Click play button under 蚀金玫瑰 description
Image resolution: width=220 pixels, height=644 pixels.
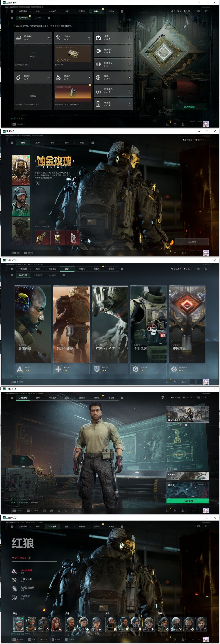point(37,184)
